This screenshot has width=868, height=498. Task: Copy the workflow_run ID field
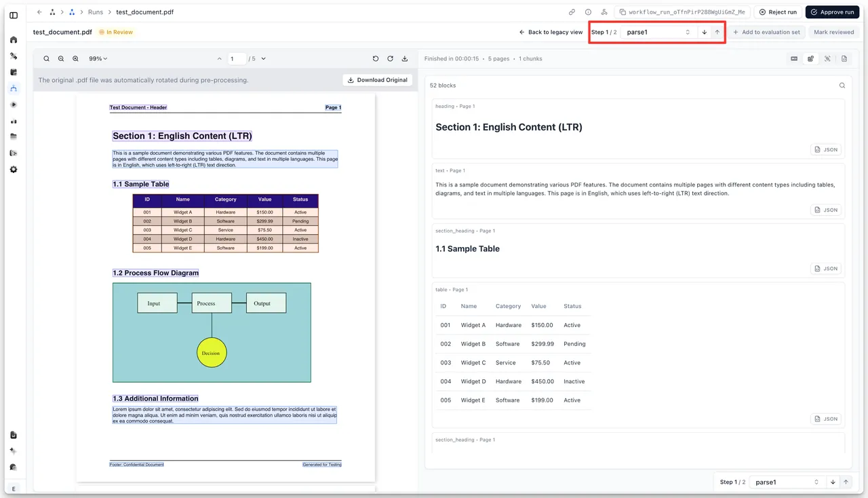pos(682,12)
